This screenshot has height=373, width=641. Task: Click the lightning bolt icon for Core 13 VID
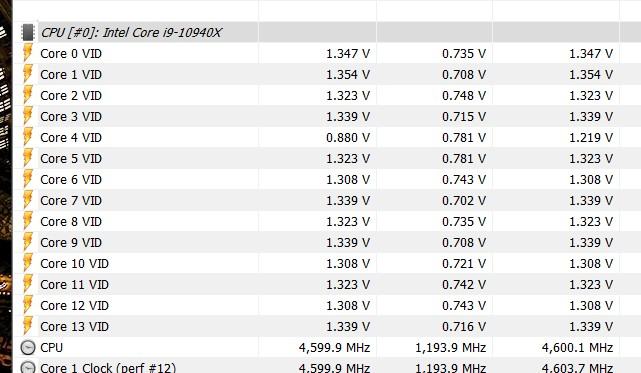[28, 326]
